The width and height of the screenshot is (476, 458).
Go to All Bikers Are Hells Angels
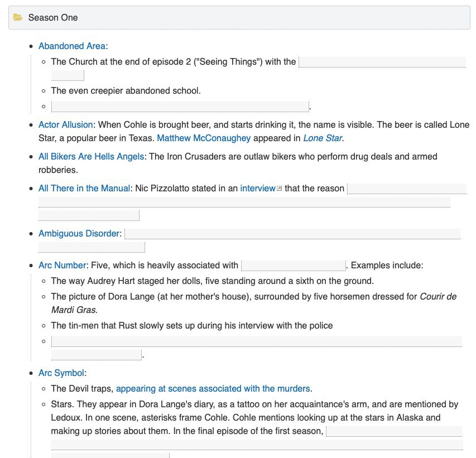click(91, 157)
